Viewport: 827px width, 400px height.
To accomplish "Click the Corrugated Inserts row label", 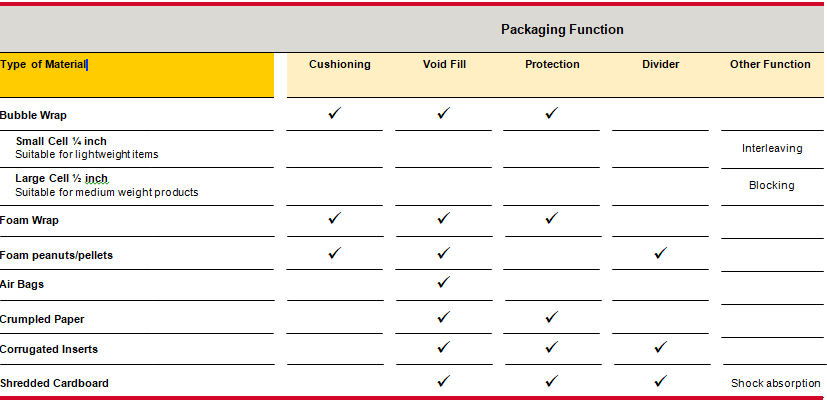I will pyautogui.click(x=49, y=349).
